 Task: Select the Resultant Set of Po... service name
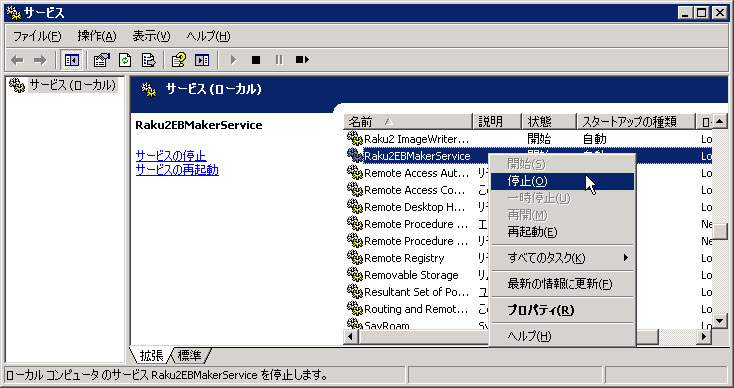click(x=417, y=292)
